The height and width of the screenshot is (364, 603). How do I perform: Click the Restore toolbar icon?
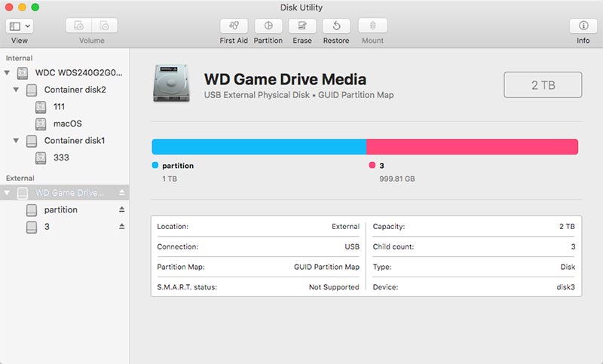click(x=336, y=26)
